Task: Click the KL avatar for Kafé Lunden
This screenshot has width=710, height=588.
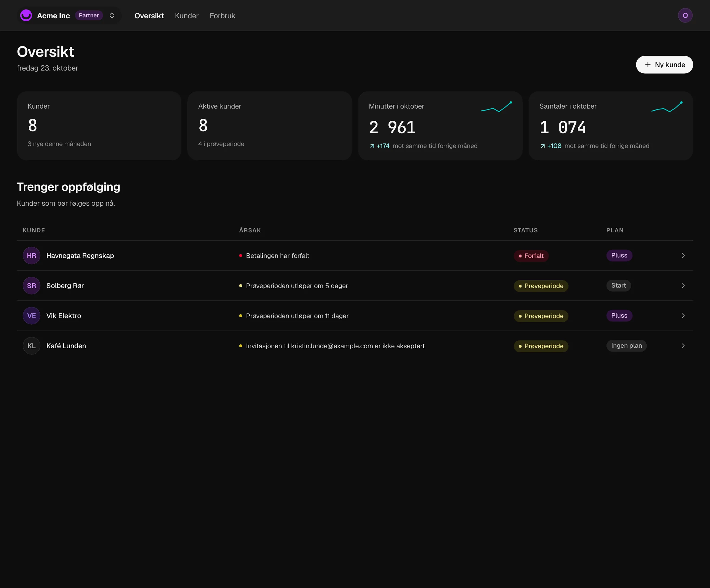Action: (31, 346)
